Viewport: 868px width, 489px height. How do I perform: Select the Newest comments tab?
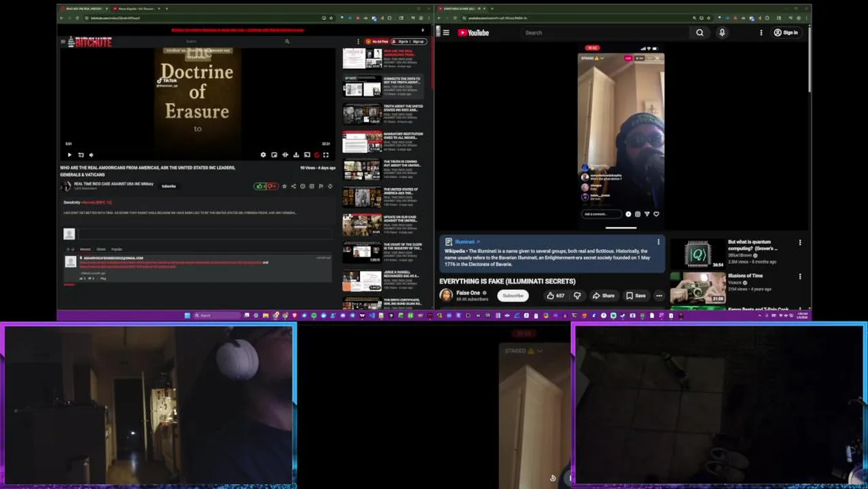pos(86,249)
